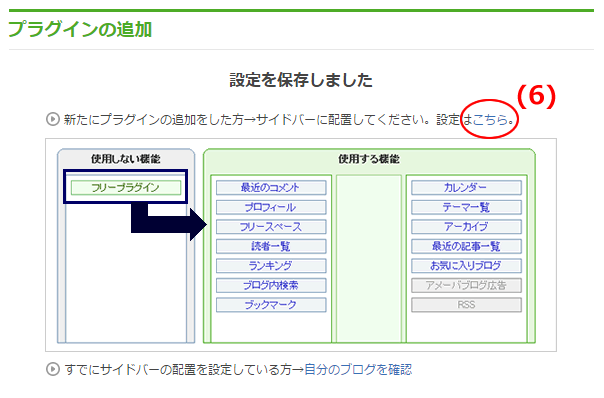Click the greyed RSS module

pyautogui.click(x=466, y=305)
